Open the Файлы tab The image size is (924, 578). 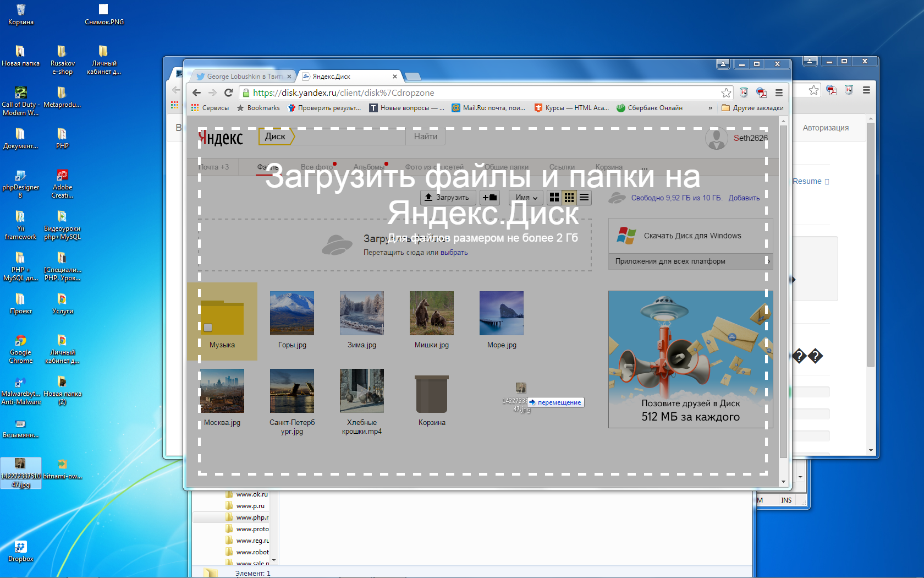point(268,167)
